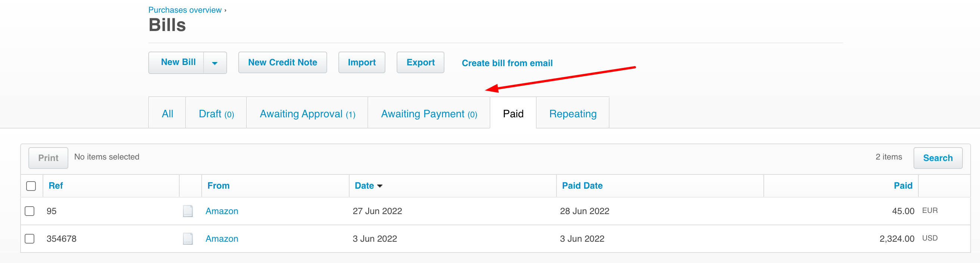The width and height of the screenshot is (980, 263).
Task: Click the Import button
Action: tap(362, 62)
